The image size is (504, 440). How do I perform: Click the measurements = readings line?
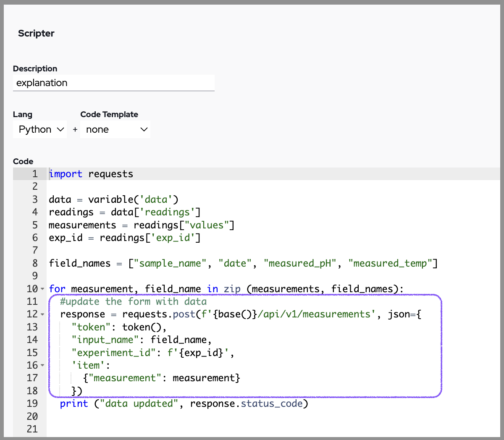(141, 225)
